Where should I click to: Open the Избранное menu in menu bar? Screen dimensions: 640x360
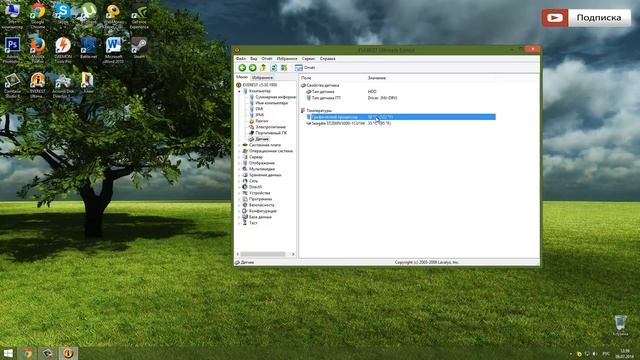[x=287, y=59]
